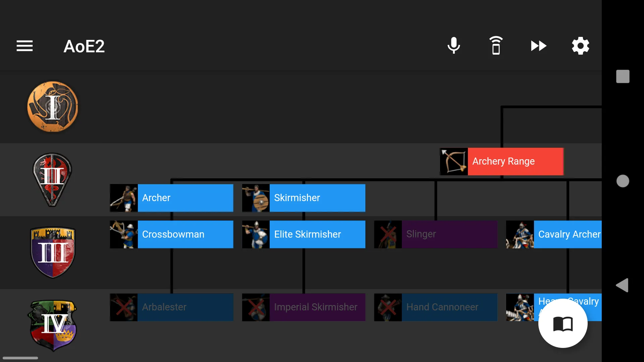Tap the Archer unit portrait
This screenshot has height=362, width=644.
point(124,198)
